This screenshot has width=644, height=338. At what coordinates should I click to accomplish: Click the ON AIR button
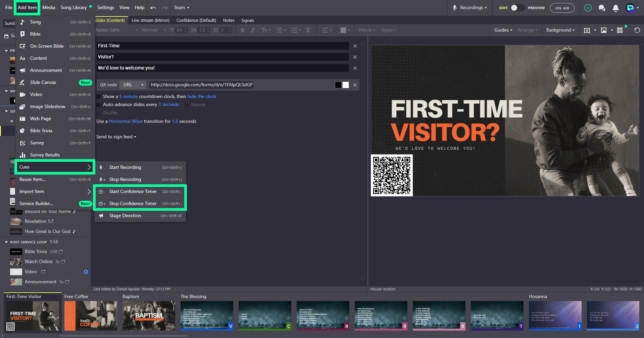click(562, 8)
